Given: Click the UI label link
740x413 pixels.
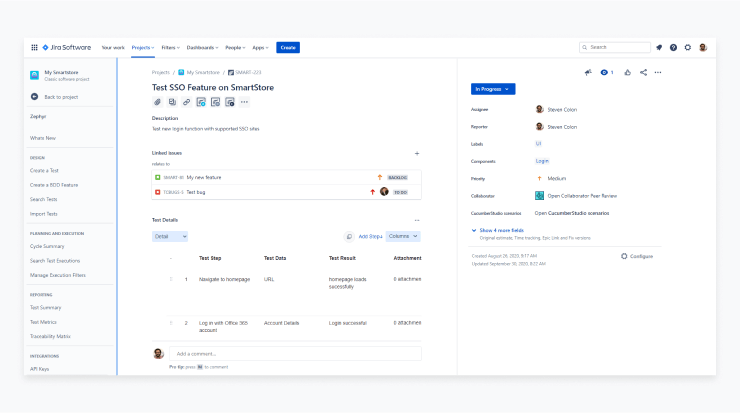Looking at the screenshot, I should point(538,143).
